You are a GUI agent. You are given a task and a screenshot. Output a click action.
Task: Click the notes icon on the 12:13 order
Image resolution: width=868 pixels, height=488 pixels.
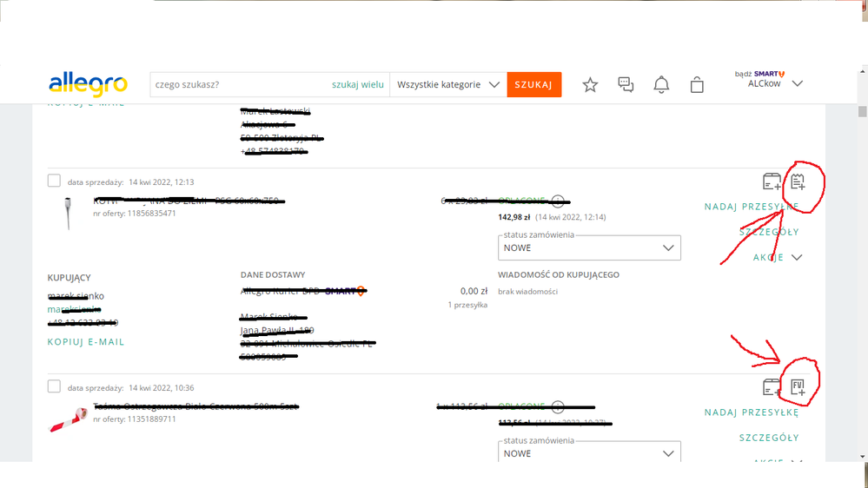tap(798, 182)
